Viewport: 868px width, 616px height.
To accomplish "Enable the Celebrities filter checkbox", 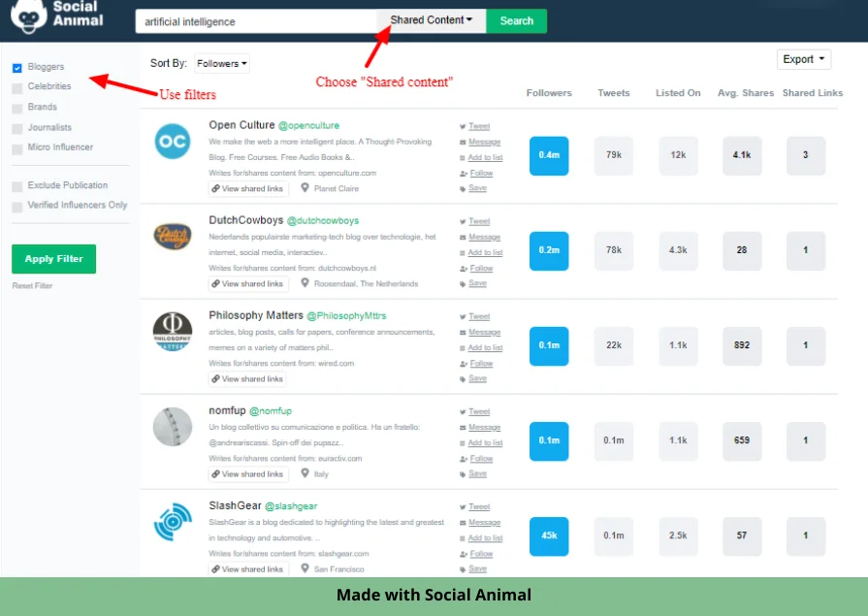I will [x=17, y=87].
